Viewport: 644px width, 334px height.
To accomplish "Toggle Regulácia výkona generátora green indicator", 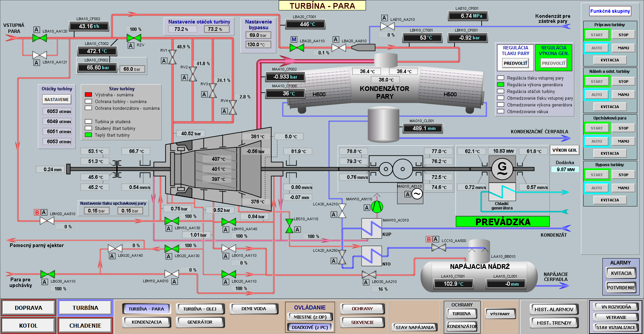I will (500, 85).
